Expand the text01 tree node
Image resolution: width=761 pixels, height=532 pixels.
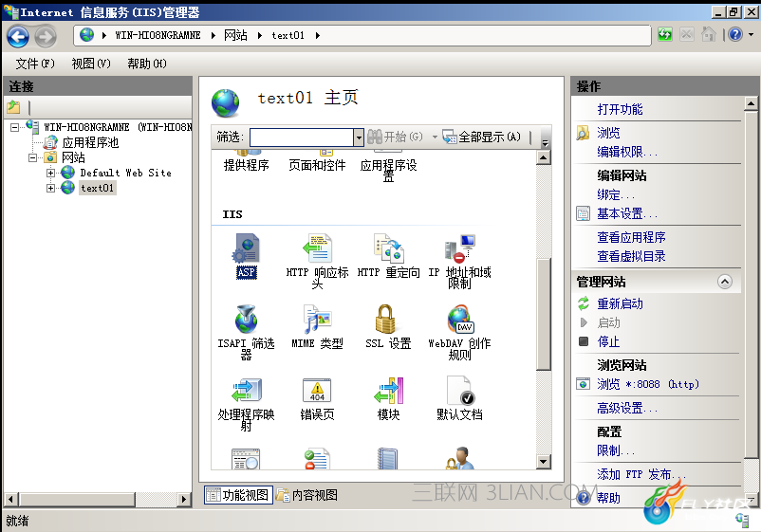click(x=50, y=188)
